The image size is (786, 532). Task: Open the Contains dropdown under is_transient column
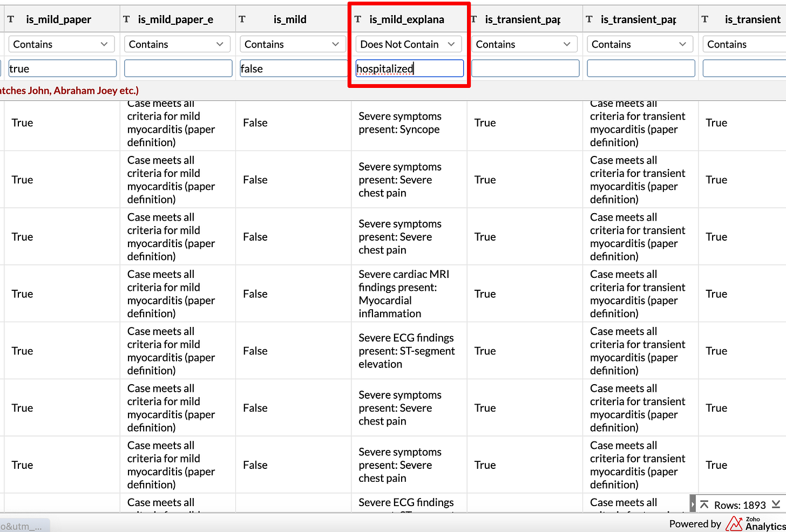coord(744,44)
